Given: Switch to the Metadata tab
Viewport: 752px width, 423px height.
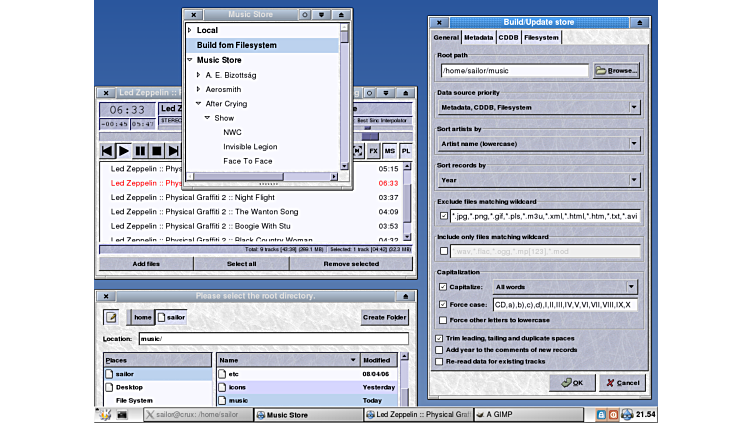Looking at the screenshot, I should 479,38.
